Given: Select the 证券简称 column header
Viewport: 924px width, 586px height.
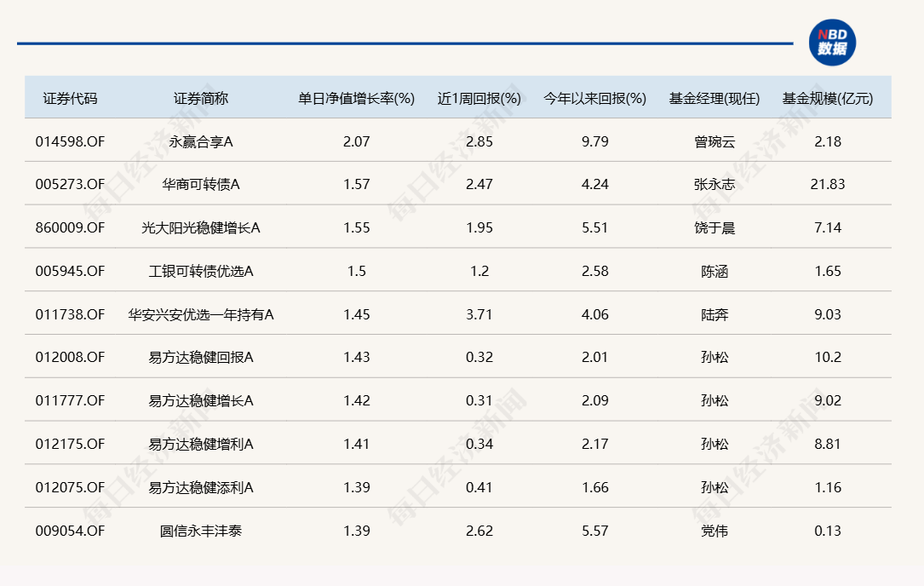Looking at the screenshot, I should [201, 98].
